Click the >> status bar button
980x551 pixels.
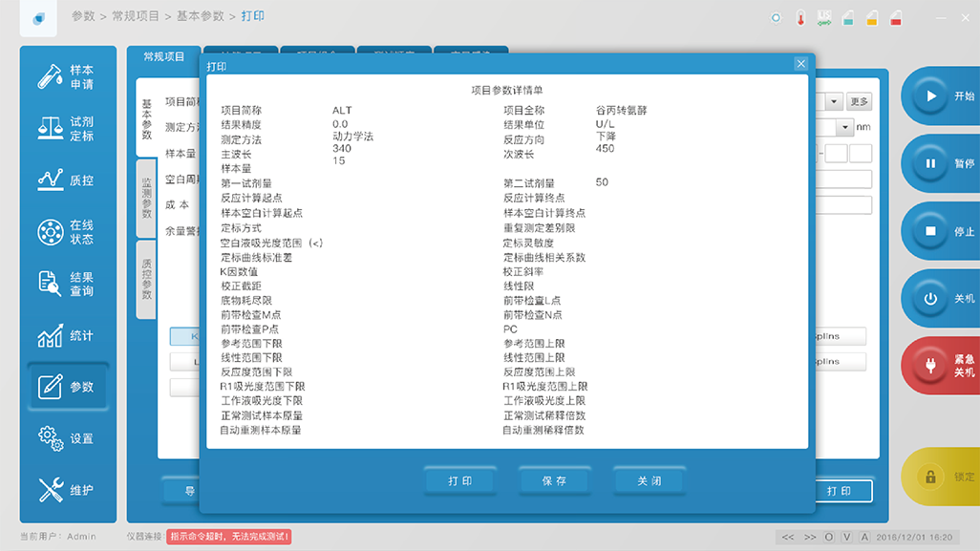tap(810, 538)
